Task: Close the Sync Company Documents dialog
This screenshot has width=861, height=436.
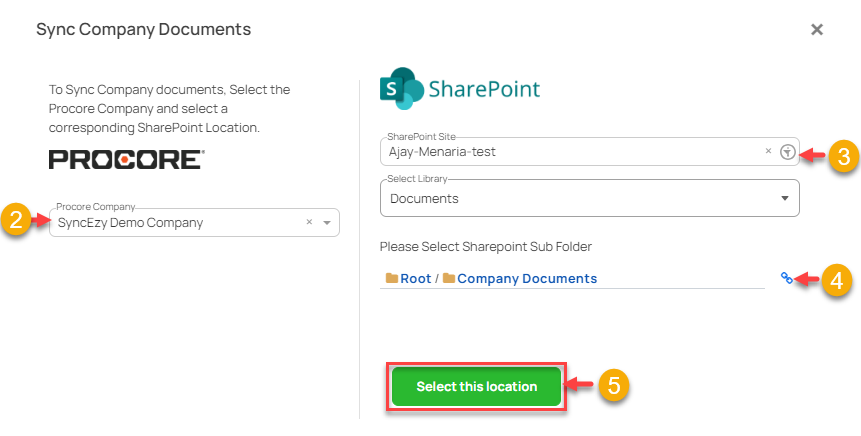Action: (x=817, y=30)
